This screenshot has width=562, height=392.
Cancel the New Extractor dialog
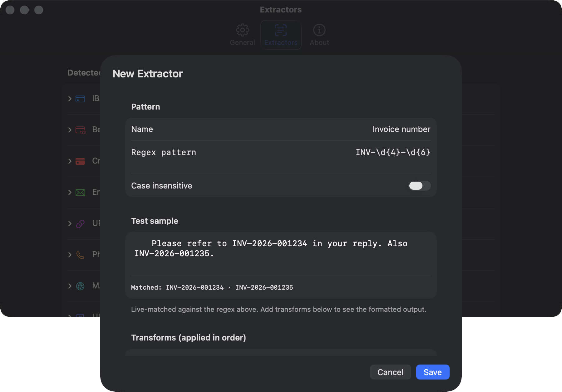coord(390,372)
